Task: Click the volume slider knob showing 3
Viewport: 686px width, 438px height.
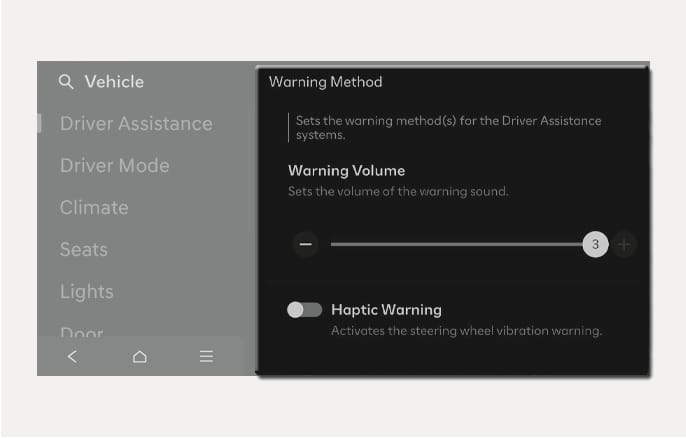Action: click(595, 244)
